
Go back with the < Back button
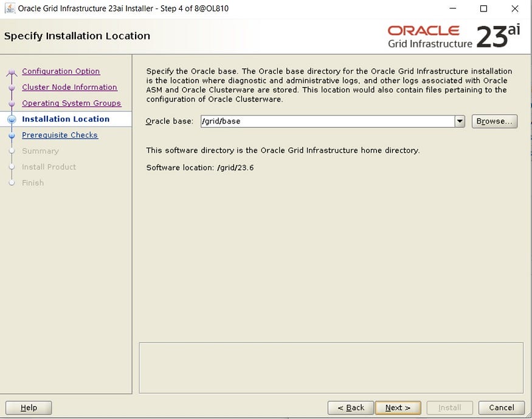click(x=351, y=407)
